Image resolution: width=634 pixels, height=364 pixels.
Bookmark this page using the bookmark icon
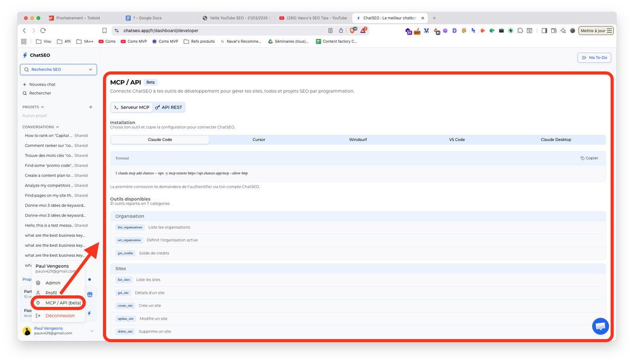[x=105, y=31]
